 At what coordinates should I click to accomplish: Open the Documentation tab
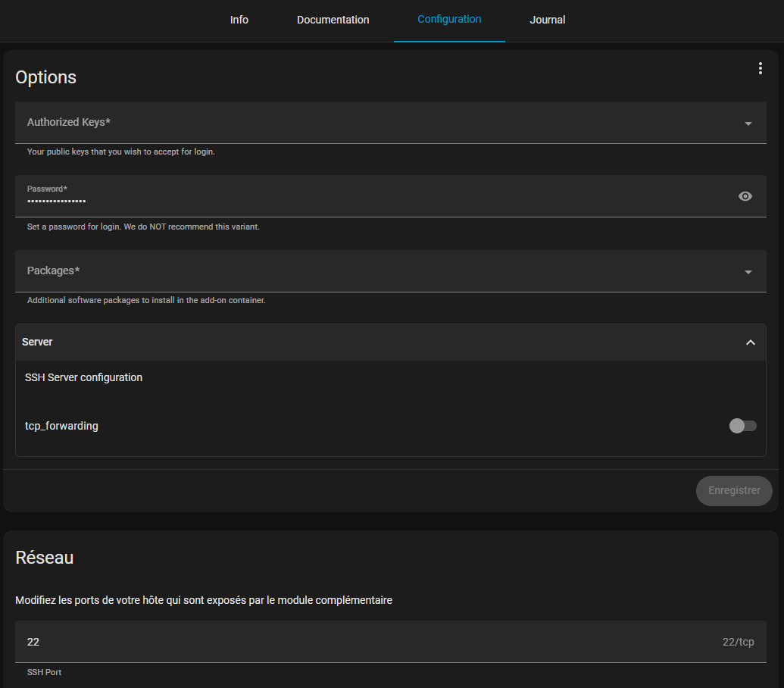click(x=333, y=20)
